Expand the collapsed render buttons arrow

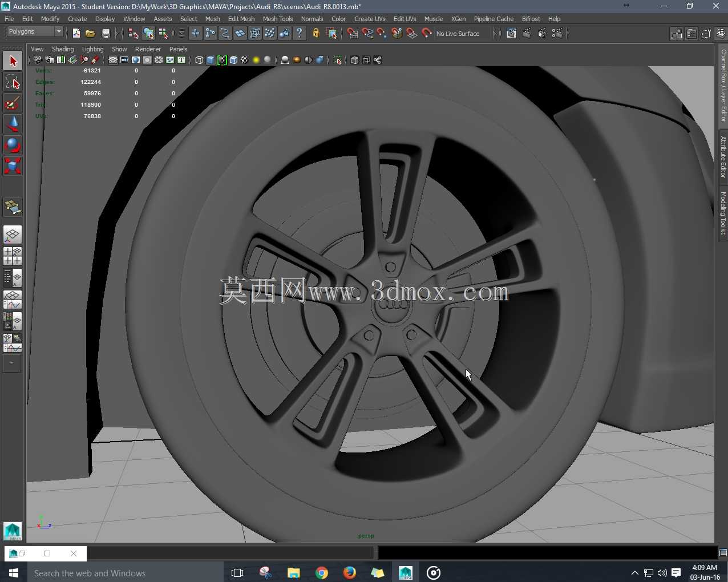click(x=568, y=34)
